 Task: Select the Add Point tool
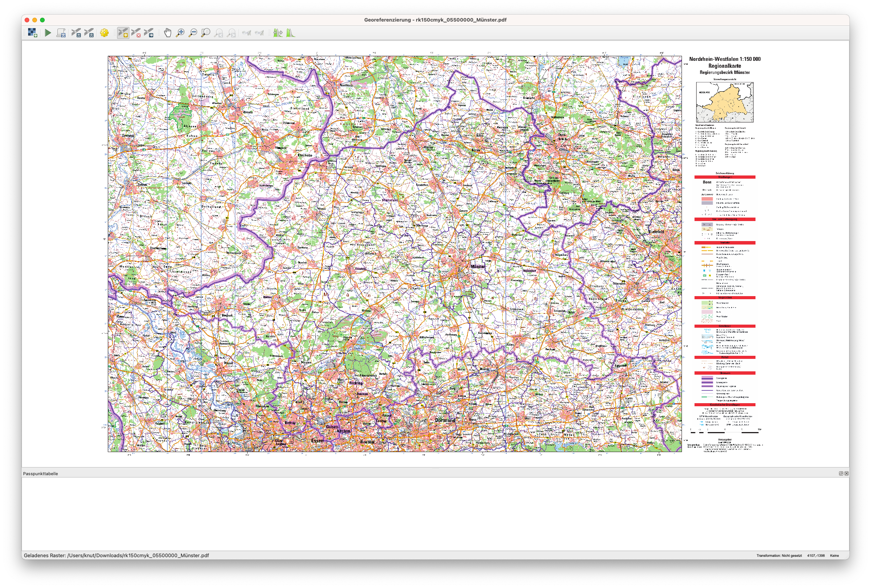(123, 33)
